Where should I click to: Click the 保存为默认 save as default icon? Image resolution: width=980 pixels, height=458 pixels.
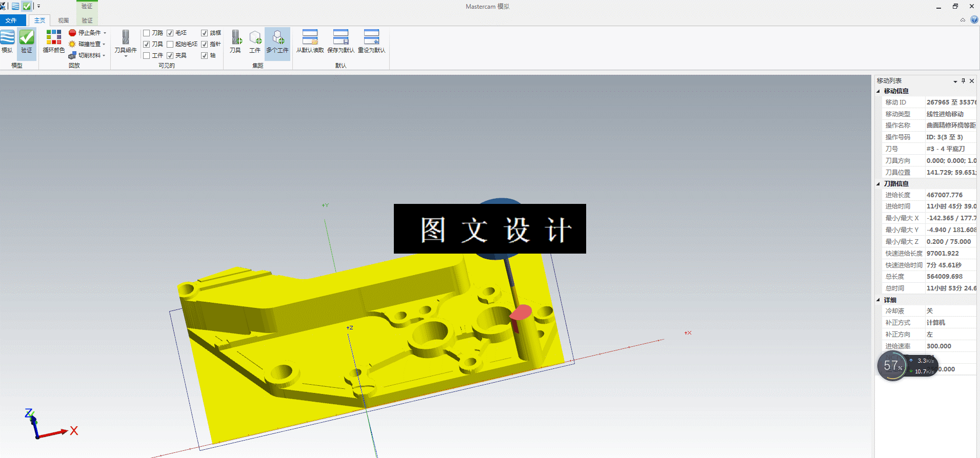tap(341, 37)
